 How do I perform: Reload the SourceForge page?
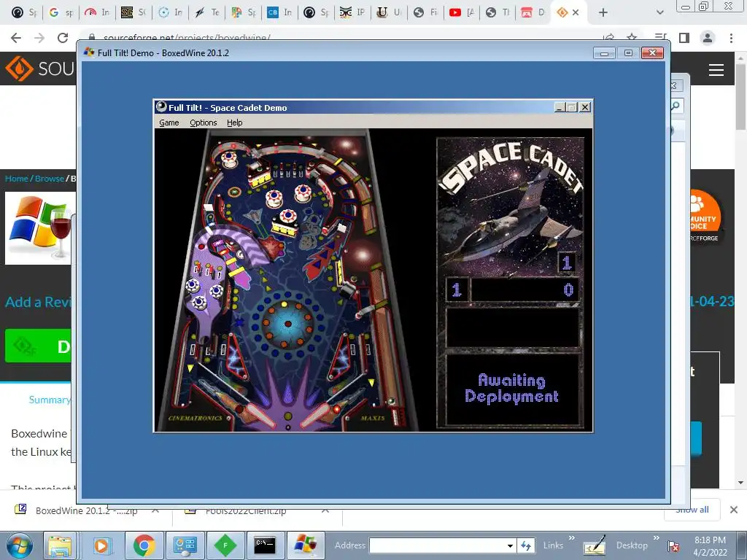(63, 38)
